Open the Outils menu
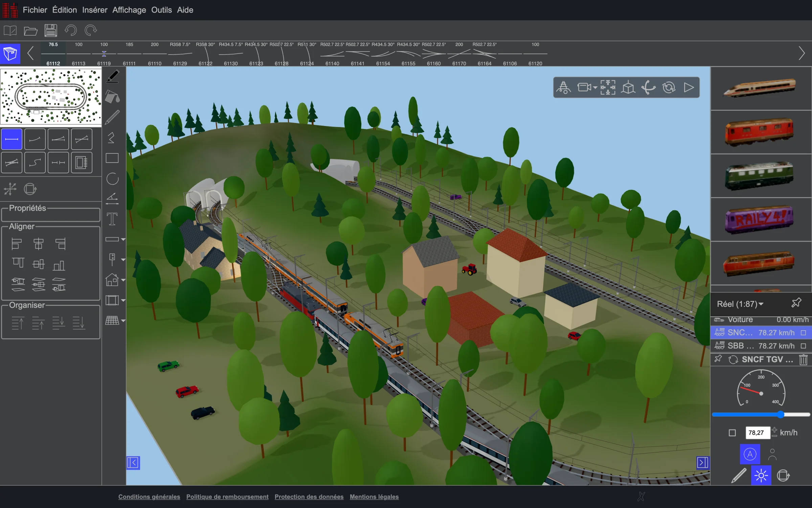Image resolution: width=812 pixels, height=508 pixels. click(161, 10)
